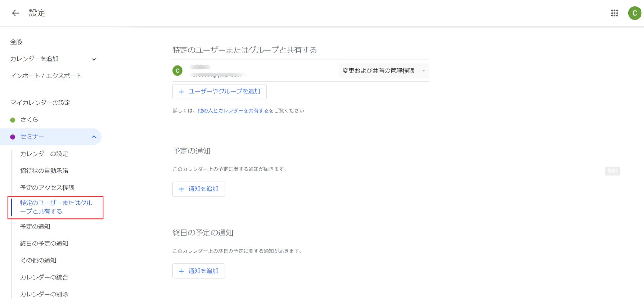The height and width of the screenshot is (303, 644).
Task: Open インポート / エクスポート settings
Action: point(46,76)
